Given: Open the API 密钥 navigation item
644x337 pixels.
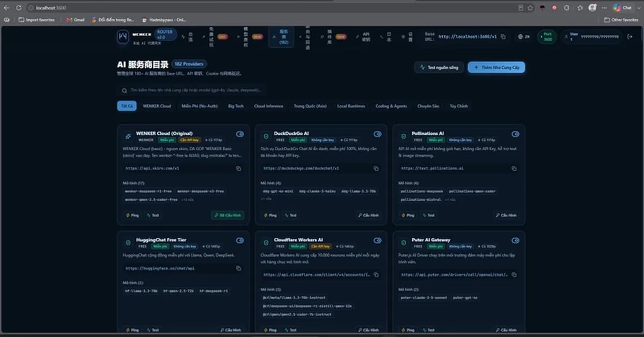Looking at the screenshot, I should click(363, 37).
